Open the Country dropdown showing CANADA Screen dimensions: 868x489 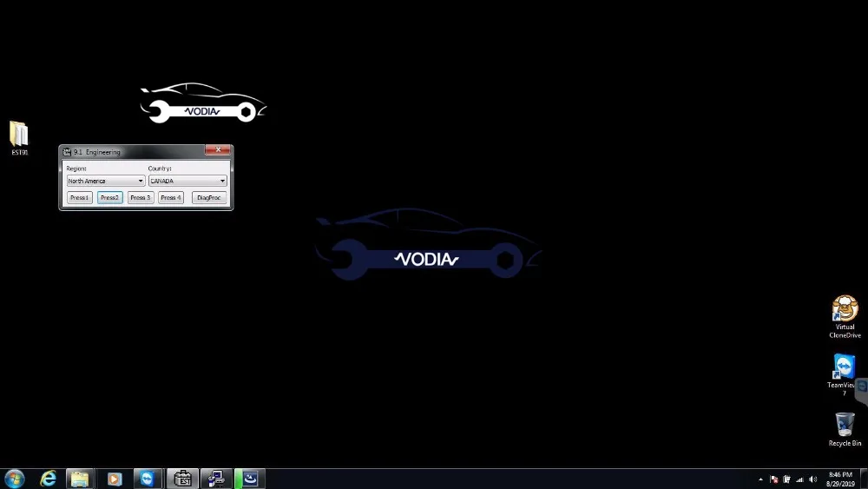[187, 181]
